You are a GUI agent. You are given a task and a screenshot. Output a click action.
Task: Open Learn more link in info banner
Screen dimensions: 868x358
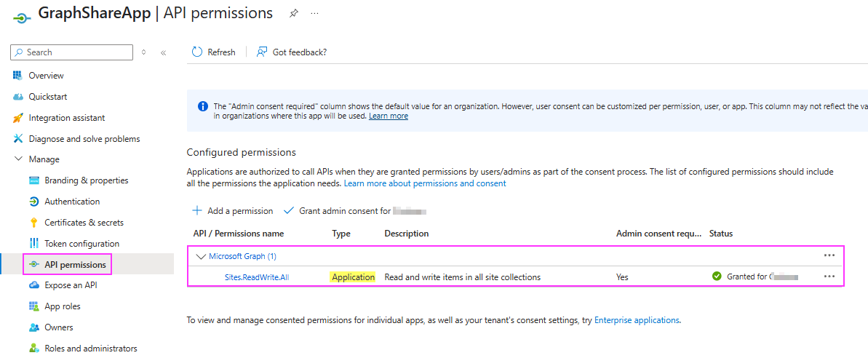tap(389, 116)
